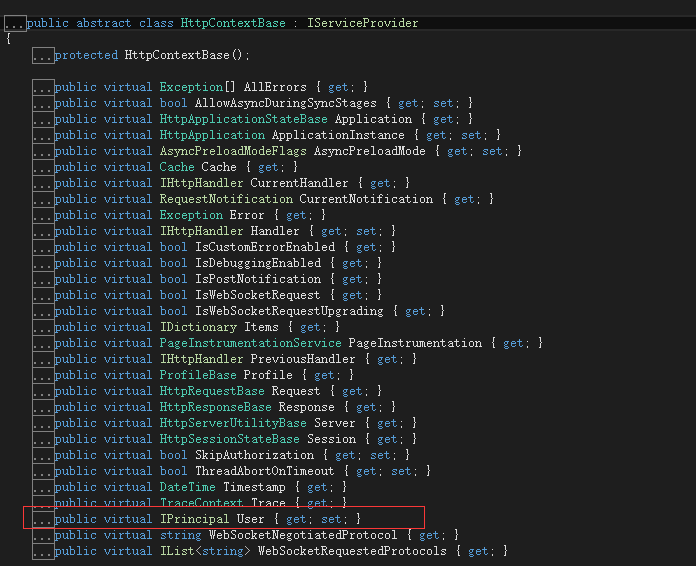
Task: Expand the collapsed comment on AllErrors property
Action: [43, 88]
